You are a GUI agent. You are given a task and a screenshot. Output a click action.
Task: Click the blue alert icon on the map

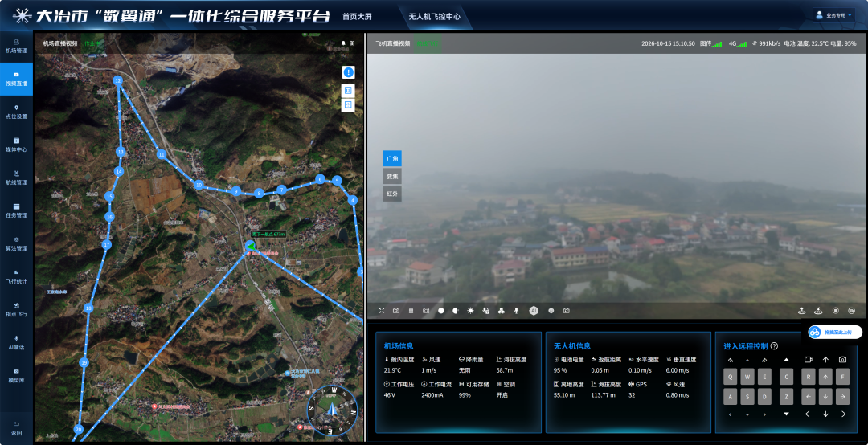tap(348, 72)
